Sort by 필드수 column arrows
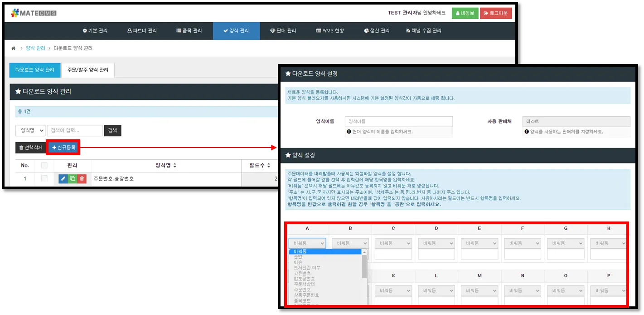 269,165
